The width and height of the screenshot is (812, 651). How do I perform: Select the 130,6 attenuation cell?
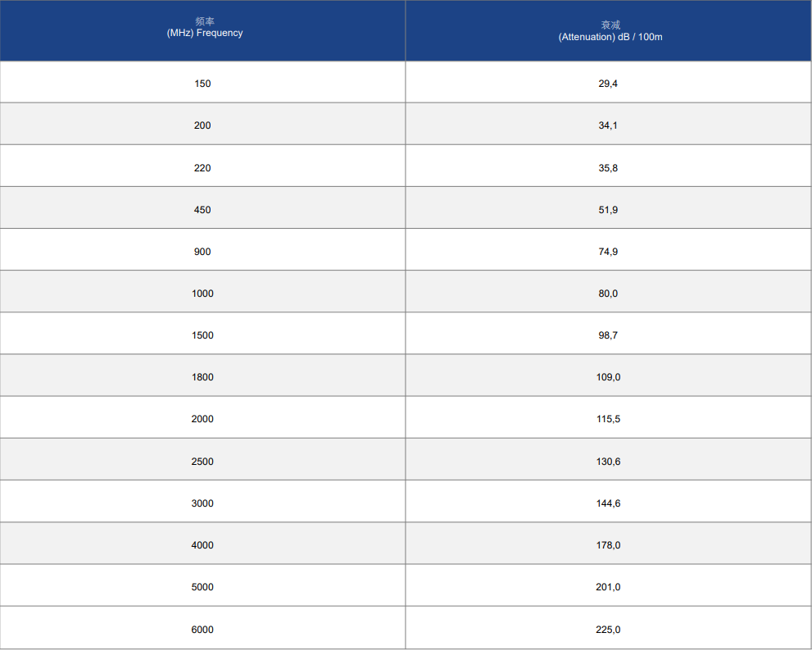(x=609, y=460)
